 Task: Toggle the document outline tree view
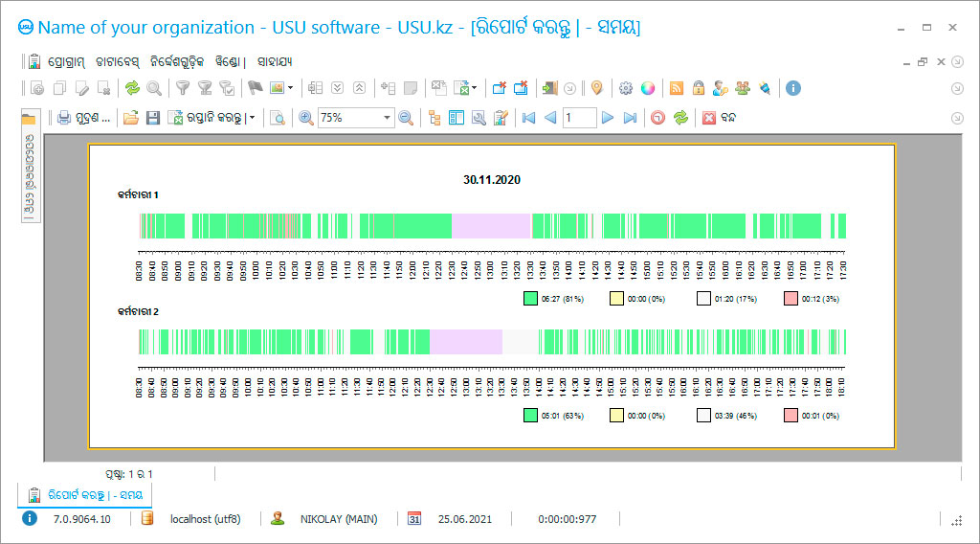tap(434, 118)
